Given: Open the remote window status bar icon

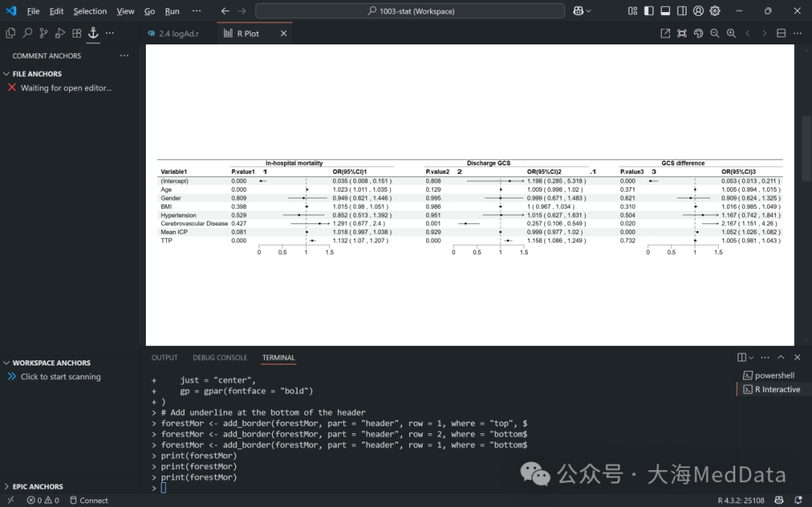Looking at the screenshot, I should [11, 500].
